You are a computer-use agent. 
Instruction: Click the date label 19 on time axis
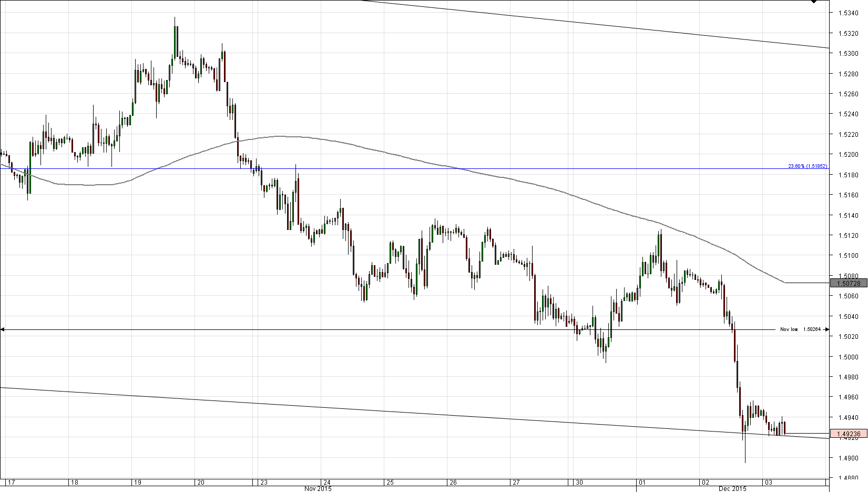137,482
